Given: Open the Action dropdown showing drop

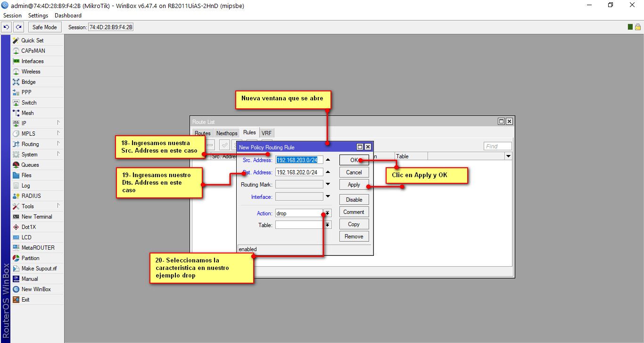Looking at the screenshot, I should click(328, 213).
